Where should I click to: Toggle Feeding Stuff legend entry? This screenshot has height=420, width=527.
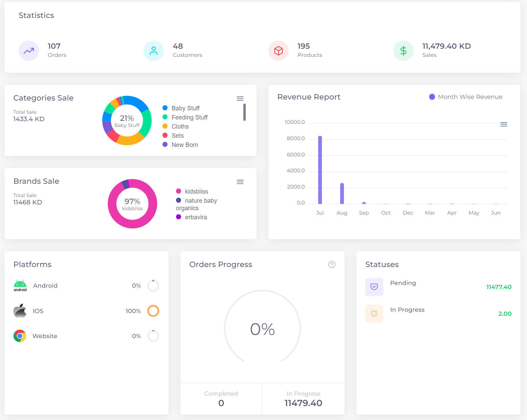189,117
